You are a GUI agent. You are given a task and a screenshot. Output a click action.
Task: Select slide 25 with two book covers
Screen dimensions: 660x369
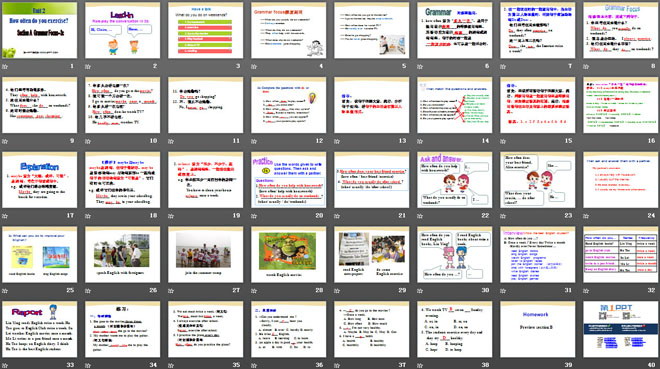tap(40, 255)
